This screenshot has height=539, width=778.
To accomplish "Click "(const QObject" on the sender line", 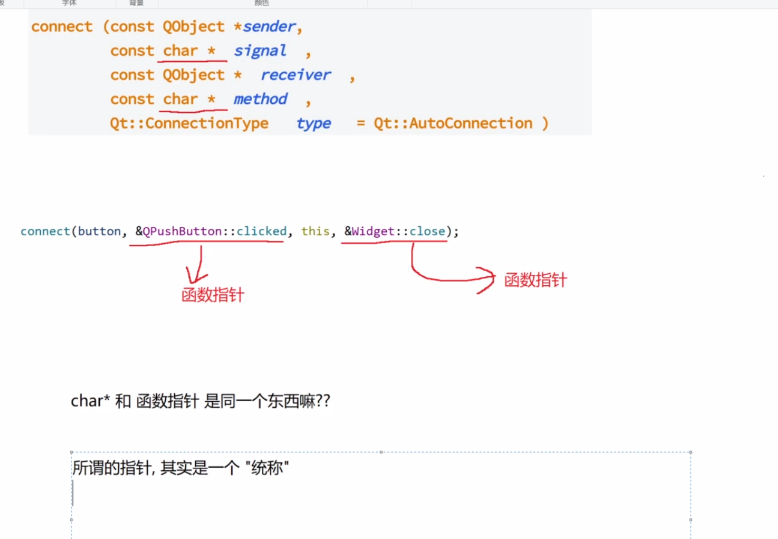I will pyautogui.click(x=164, y=26).
